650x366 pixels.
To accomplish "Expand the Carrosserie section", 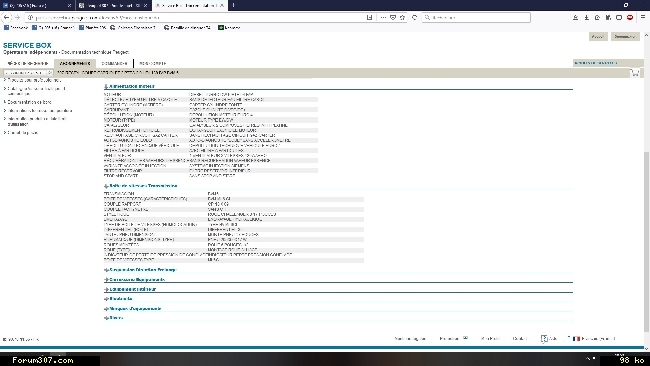I will click(135, 279).
